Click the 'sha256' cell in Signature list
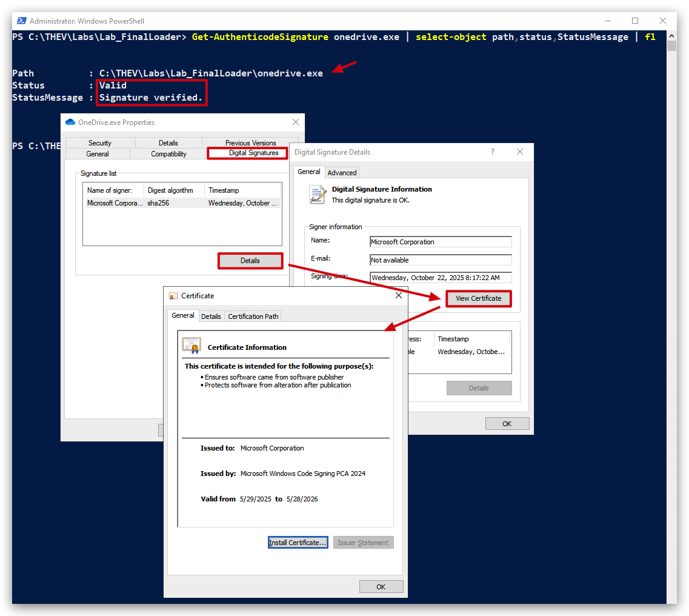The image size is (689, 616). (x=158, y=203)
